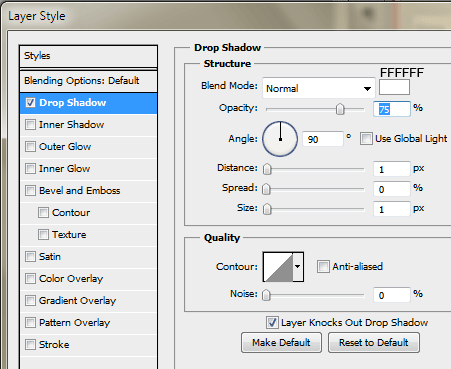The image size is (451, 369).
Task: Enable the Gradient Overlay checkbox
Action: click(30, 301)
